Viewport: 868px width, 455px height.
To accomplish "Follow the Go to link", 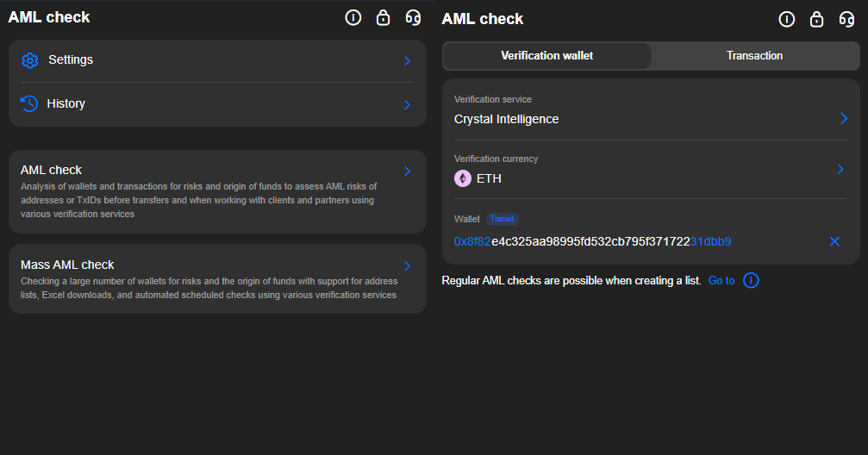I will (721, 281).
